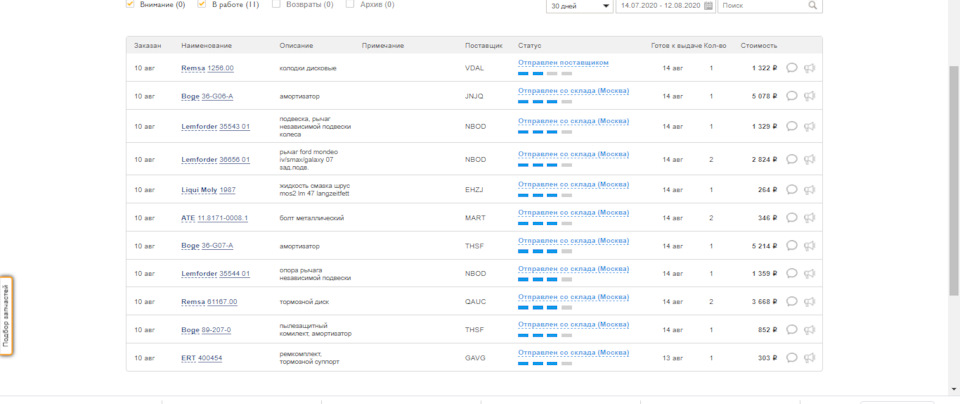Click megaphone icon for Liqui Moly 1987 row
Viewport: 960px width, 404px height.
(x=809, y=190)
